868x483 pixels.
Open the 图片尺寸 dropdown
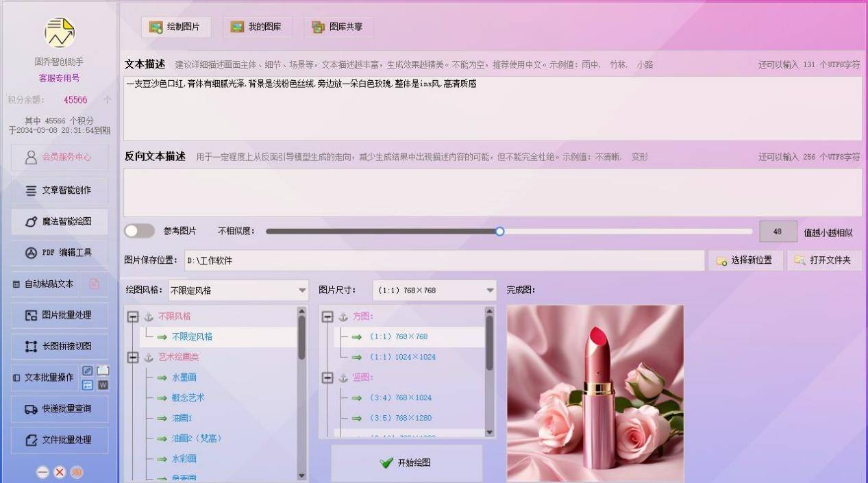pyautogui.click(x=490, y=290)
